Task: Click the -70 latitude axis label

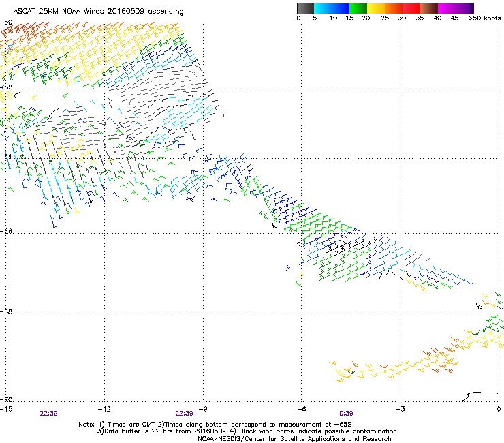Action: click(6, 399)
